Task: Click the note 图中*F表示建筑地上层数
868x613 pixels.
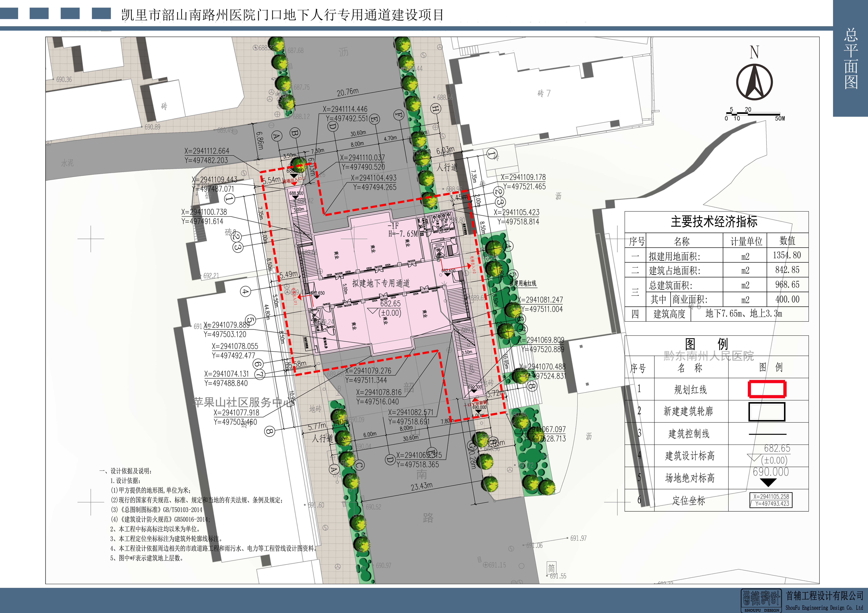Action: [x=147, y=558]
